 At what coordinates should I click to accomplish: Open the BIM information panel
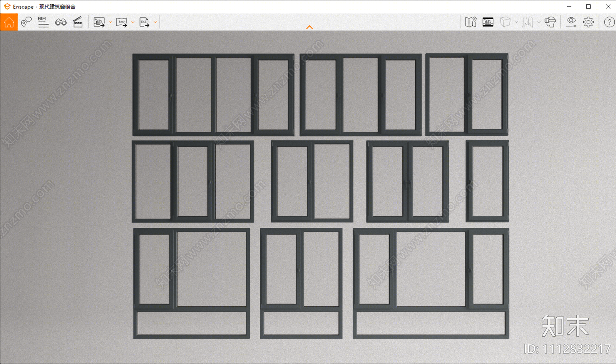tap(43, 22)
